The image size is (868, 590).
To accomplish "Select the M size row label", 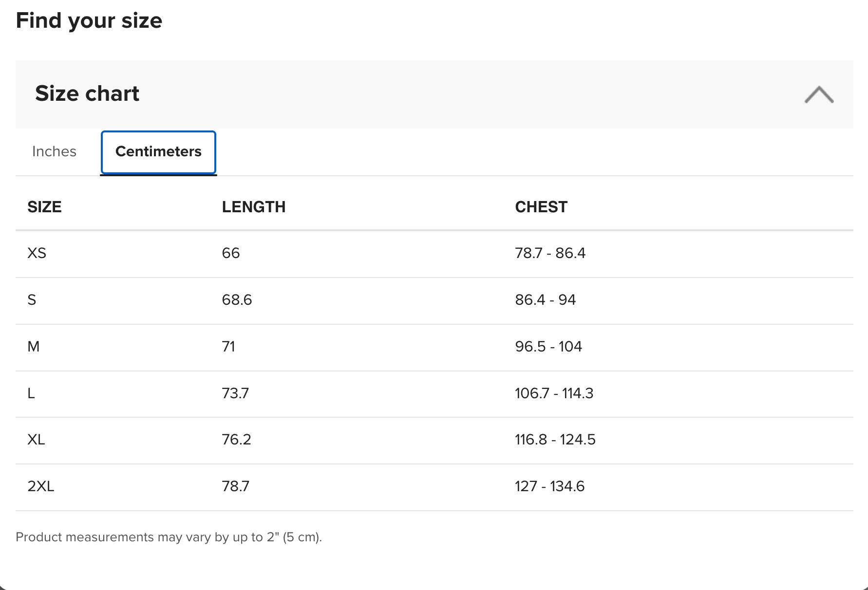I will (x=34, y=347).
